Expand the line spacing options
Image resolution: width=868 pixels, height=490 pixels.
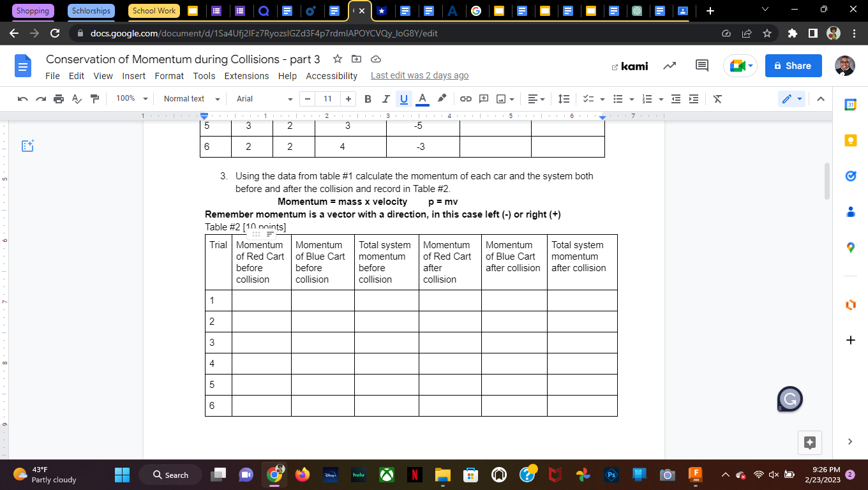tap(564, 99)
